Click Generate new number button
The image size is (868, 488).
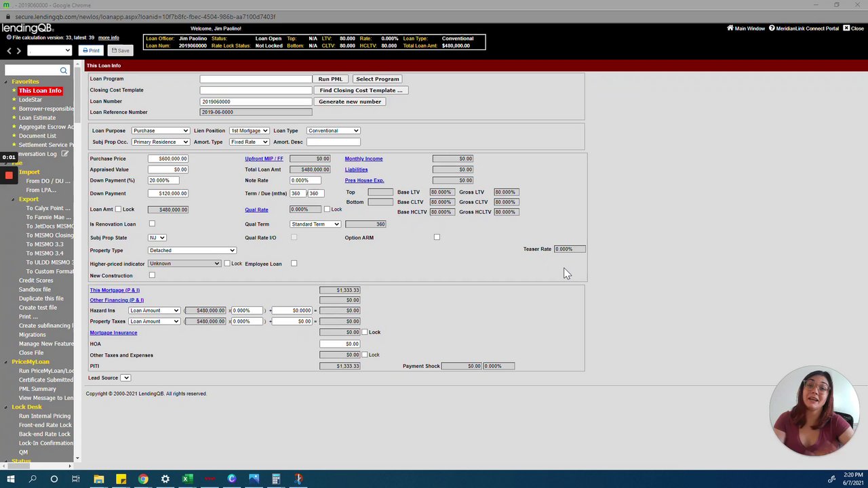pos(350,102)
